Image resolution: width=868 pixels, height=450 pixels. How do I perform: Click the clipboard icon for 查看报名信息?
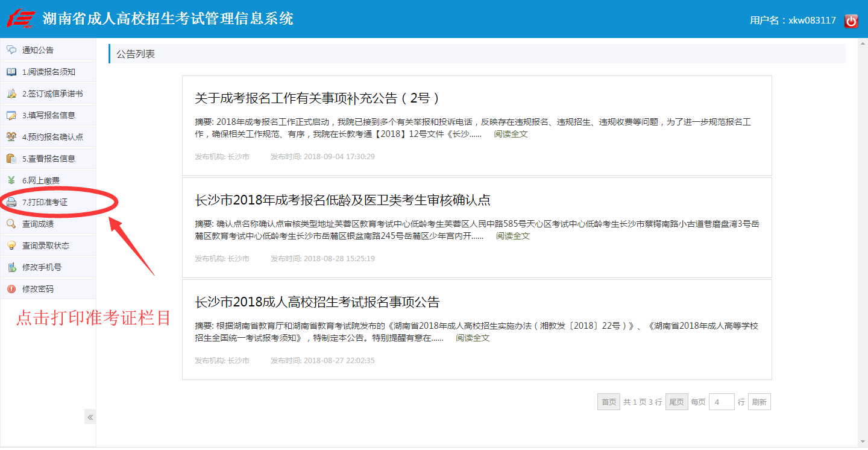coord(11,159)
